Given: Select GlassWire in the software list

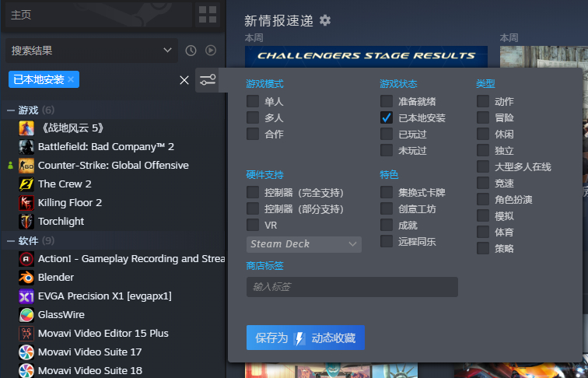Looking at the screenshot, I should 61,315.
